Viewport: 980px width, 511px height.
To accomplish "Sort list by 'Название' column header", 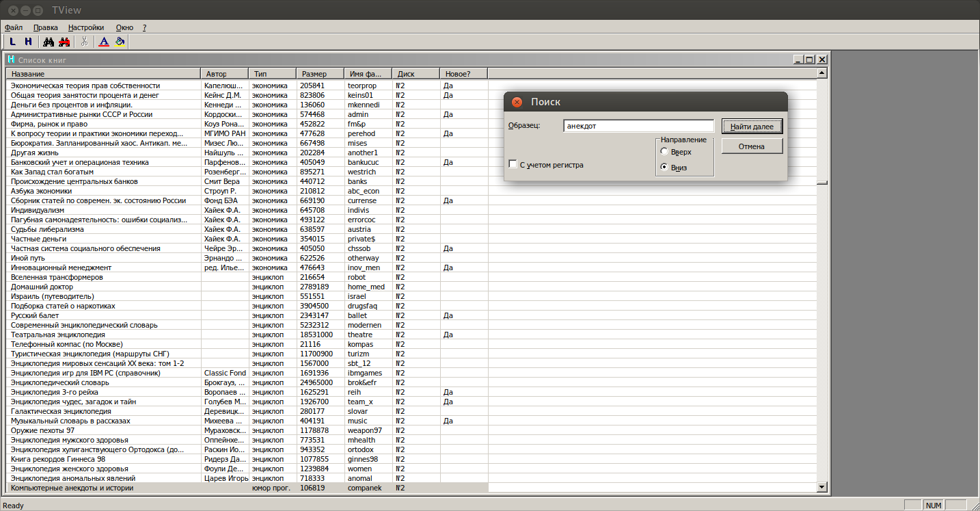I will pyautogui.click(x=103, y=73).
